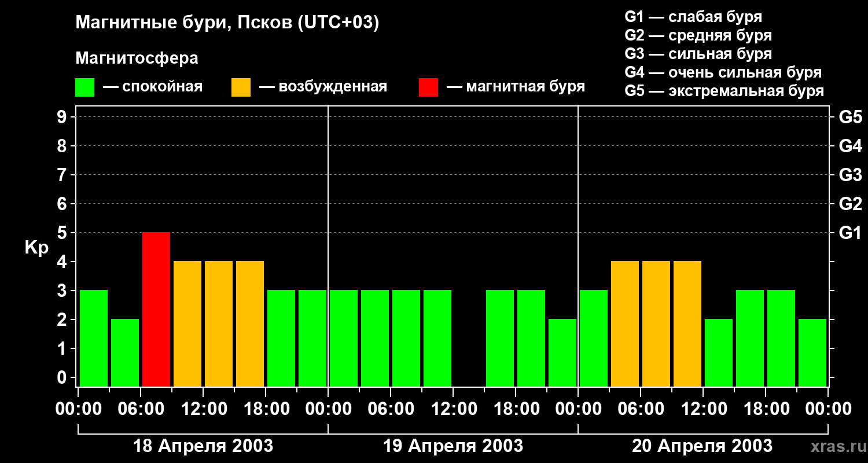Click the 18 Апреля 12:00–15:00 orange bar
This screenshot has height=463, width=868.
[219, 324]
